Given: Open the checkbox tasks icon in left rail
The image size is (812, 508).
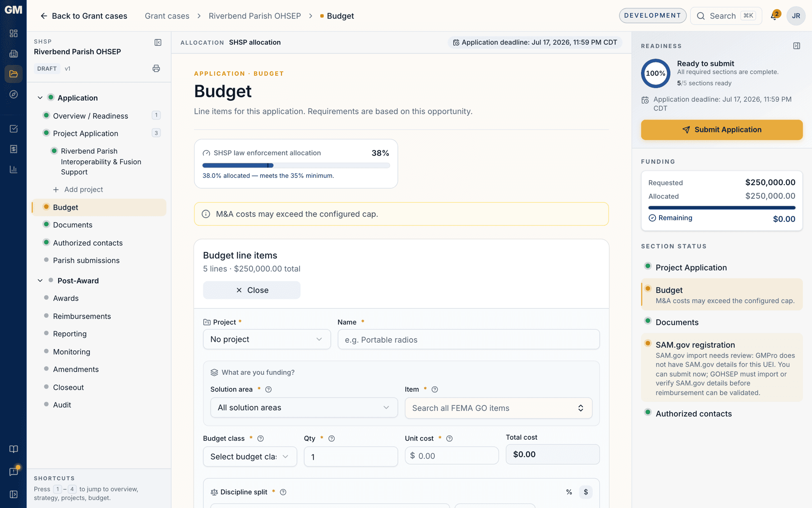Looking at the screenshot, I should [14, 129].
